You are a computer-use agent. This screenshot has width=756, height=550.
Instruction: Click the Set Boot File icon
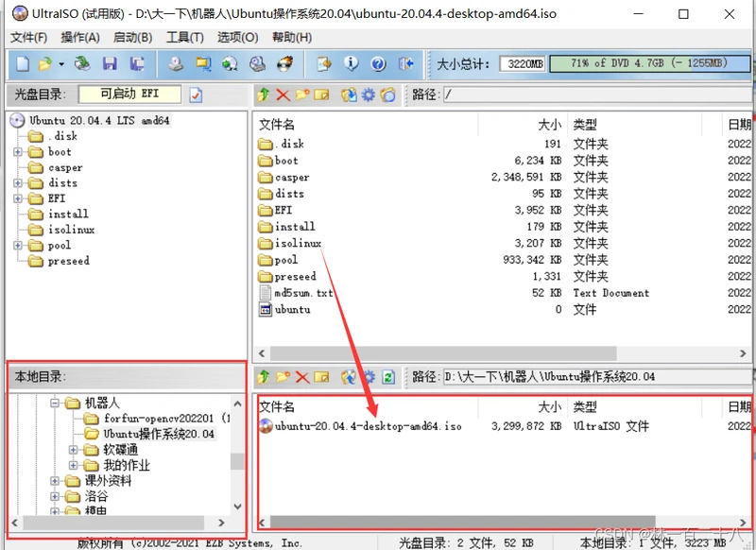click(387, 95)
